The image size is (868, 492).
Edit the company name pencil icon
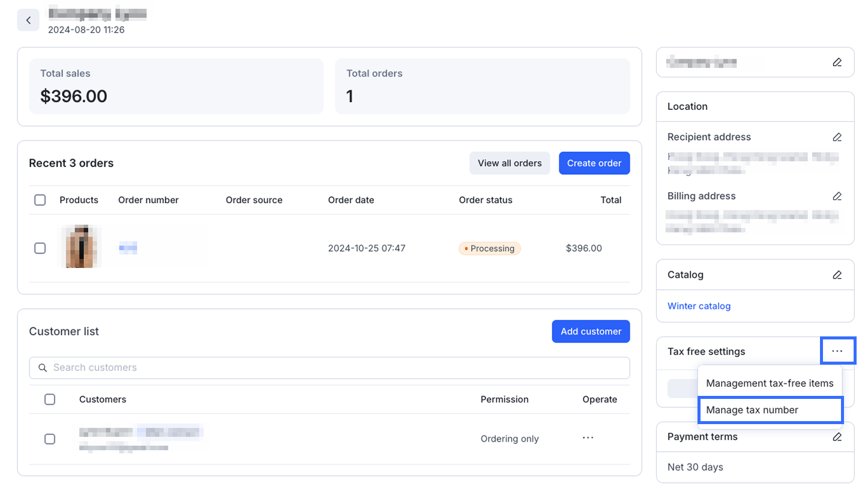tap(837, 62)
